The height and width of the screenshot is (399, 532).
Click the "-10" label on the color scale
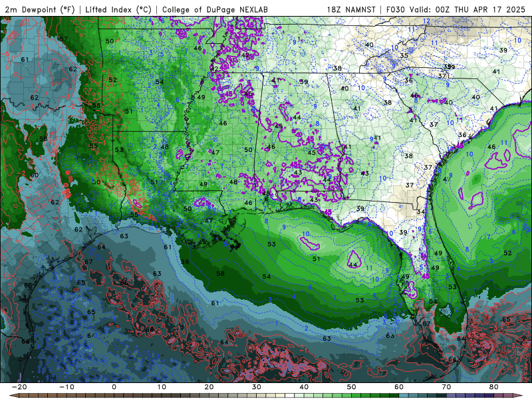click(x=66, y=387)
